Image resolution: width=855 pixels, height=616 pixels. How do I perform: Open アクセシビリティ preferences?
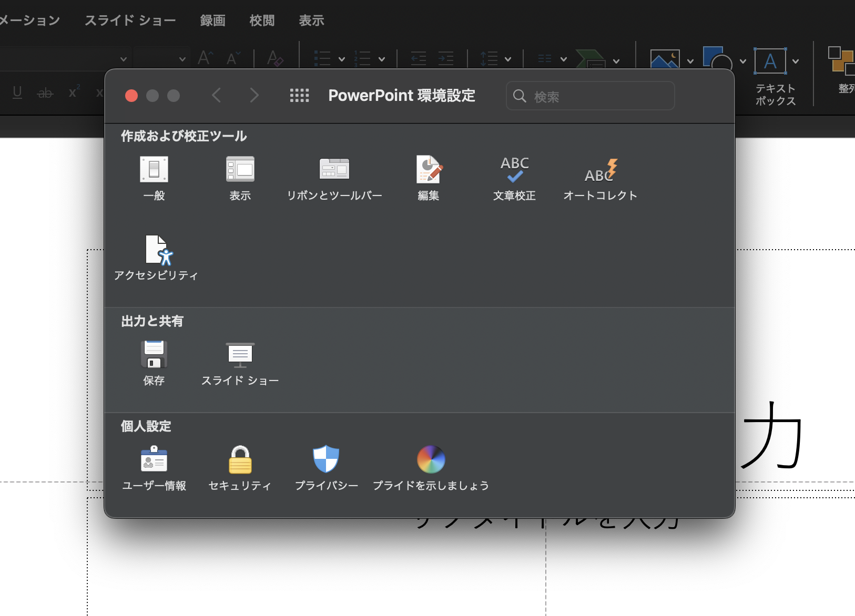[156, 258]
